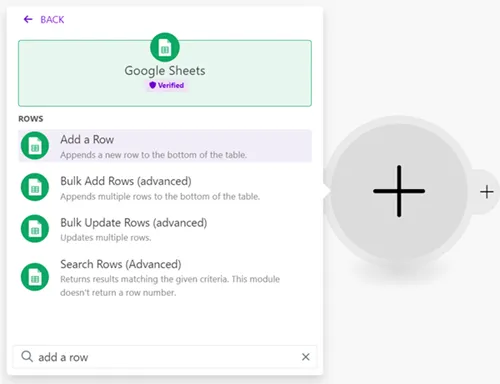Click the Search Rows sheet icon
Image resolution: width=500 pixels, height=384 pixels.
coord(35,277)
